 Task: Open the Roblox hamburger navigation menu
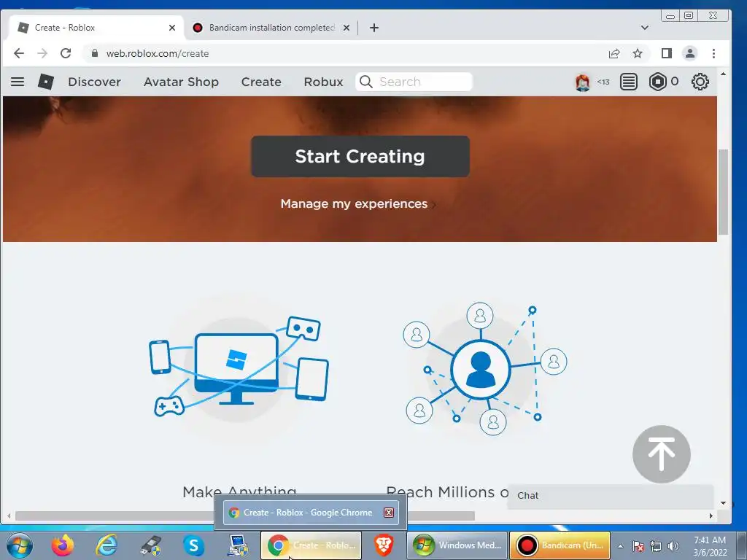[x=18, y=82]
